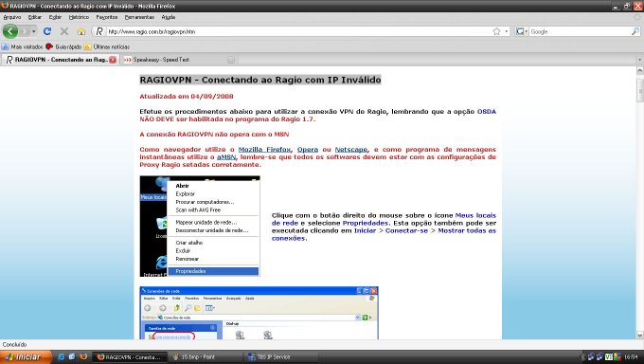The image size is (644, 364).
Task: Follow the Mozilla Firefox link
Action: 264,150
